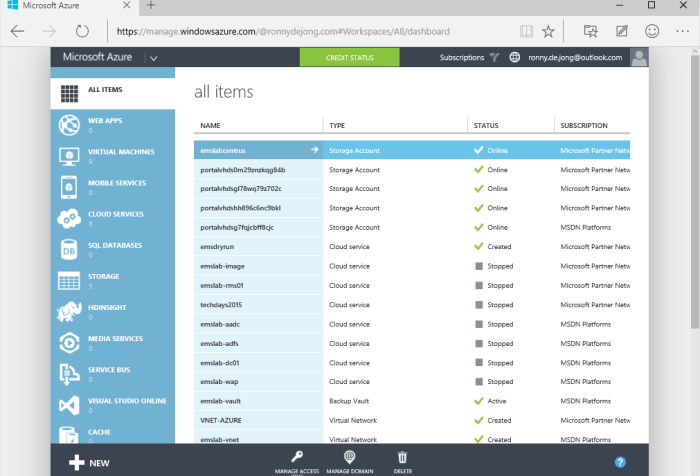Open Visual Studio Online section
700x476 pixels.
[69, 405]
